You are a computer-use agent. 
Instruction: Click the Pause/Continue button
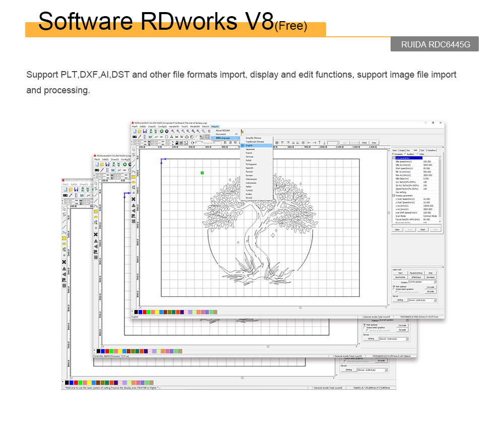click(416, 273)
